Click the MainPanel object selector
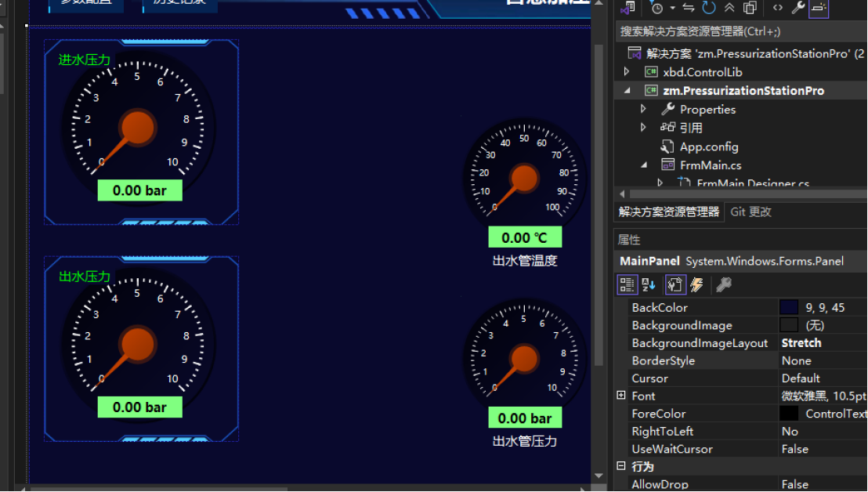868x492 pixels. point(740,261)
